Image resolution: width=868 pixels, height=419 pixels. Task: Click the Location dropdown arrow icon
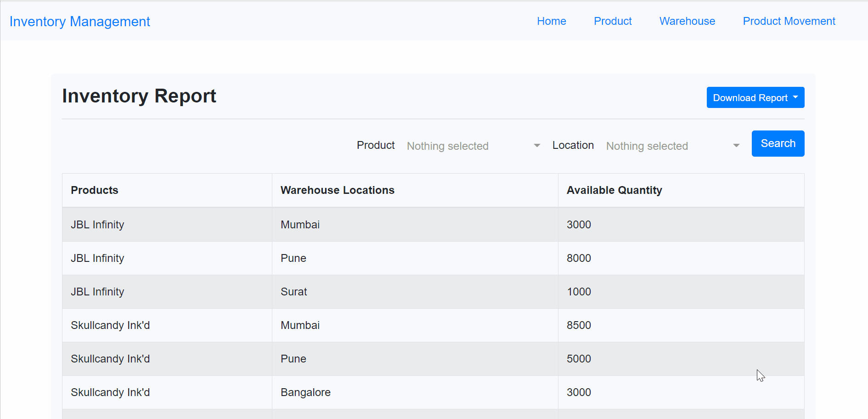coord(736,145)
